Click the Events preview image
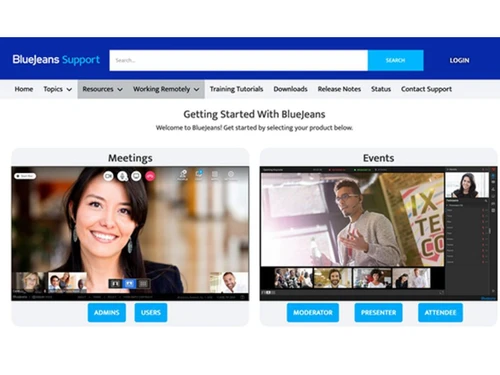The width and height of the screenshot is (500, 375). 378,233
